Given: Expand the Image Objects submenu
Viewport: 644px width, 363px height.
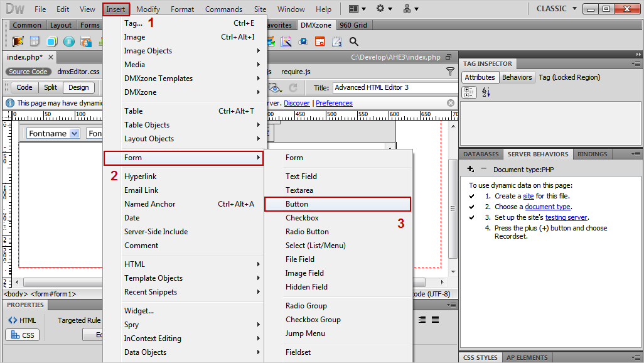Looking at the screenshot, I should [184, 51].
